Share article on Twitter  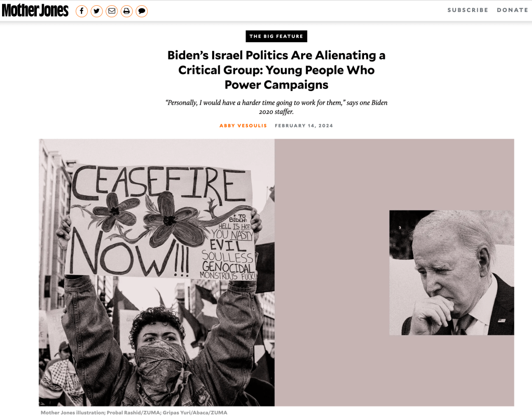pyautogui.click(x=97, y=11)
